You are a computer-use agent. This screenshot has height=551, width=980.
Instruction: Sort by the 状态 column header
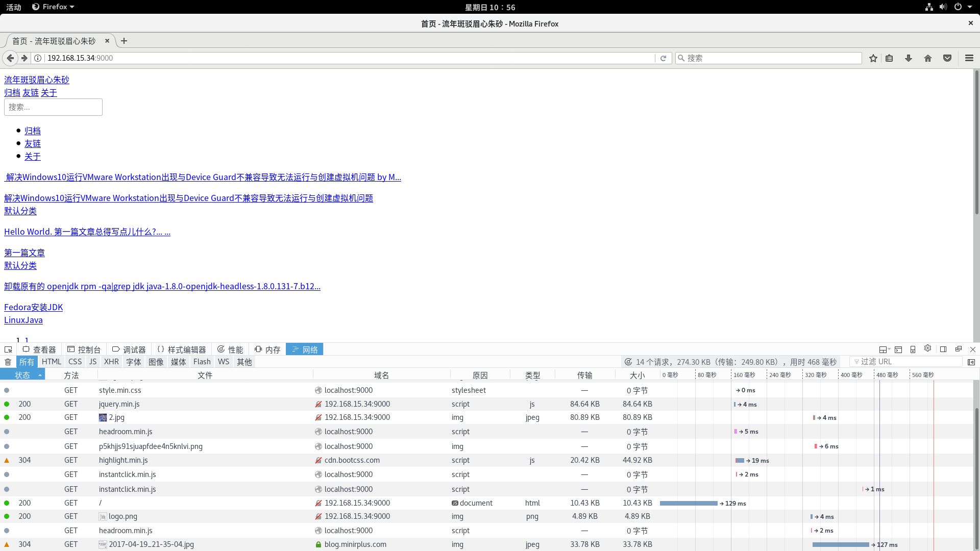pos(22,375)
